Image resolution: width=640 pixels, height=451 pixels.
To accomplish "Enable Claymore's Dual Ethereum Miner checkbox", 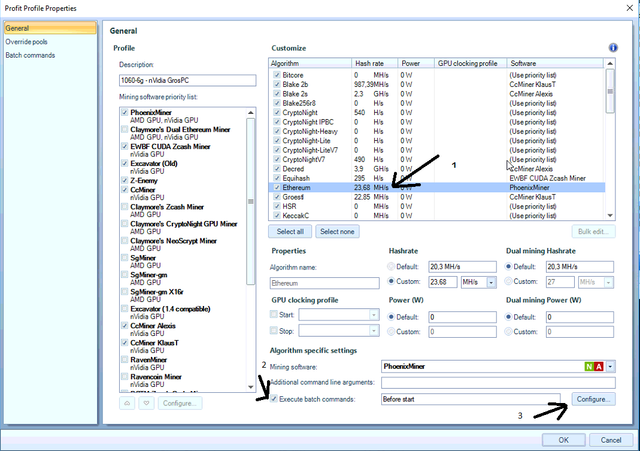I will pos(125,129).
